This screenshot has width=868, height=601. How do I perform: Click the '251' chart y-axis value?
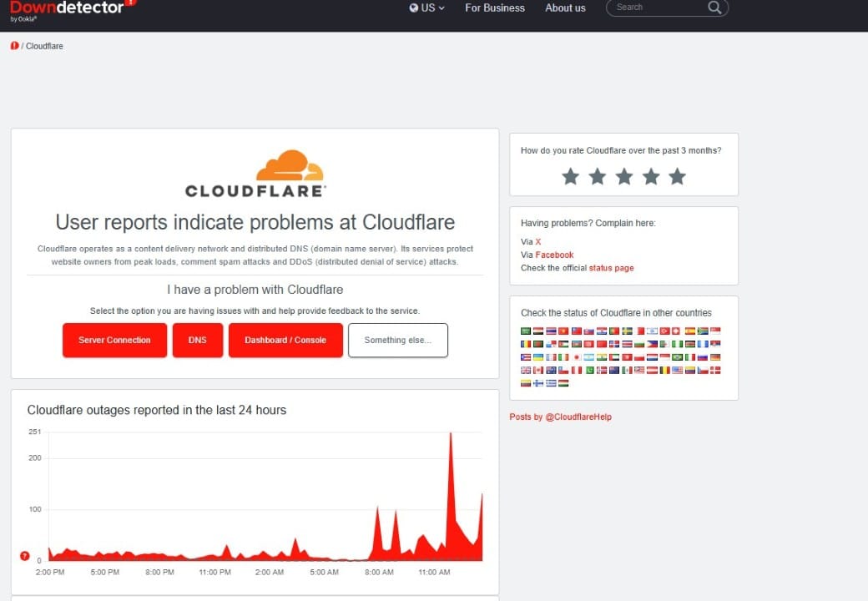pos(35,432)
